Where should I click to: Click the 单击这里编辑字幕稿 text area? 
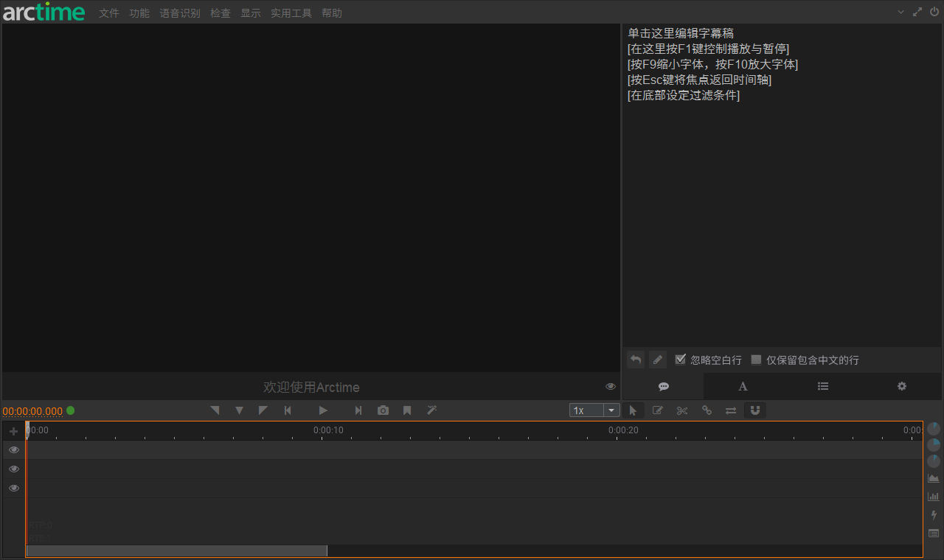(680, 32)
